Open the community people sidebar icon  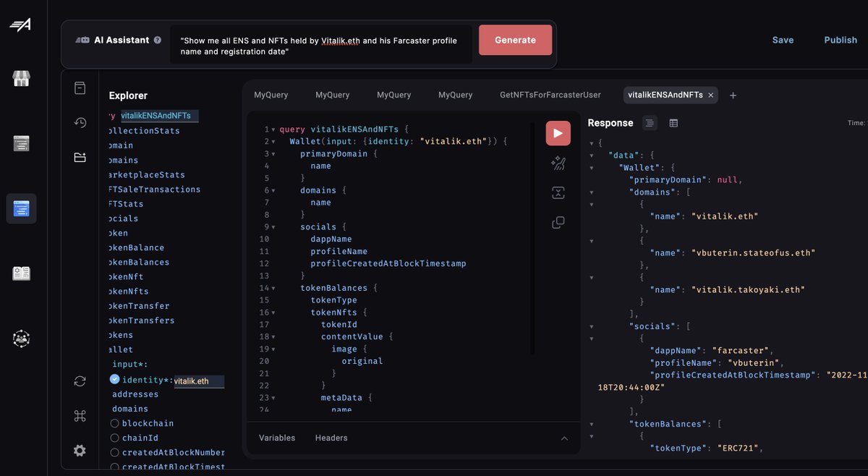pyautogui.click(x=21, y=338)
